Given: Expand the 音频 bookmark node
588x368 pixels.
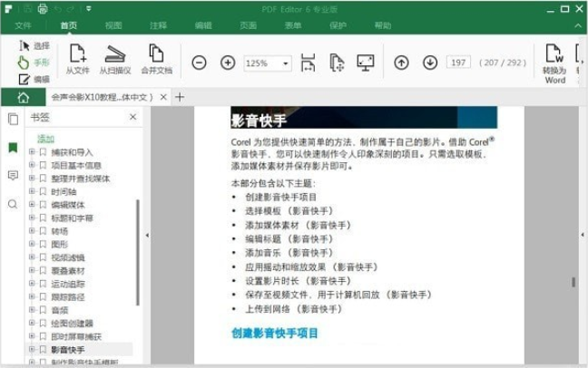Looking at the screenshot, I should coord(32,310).
